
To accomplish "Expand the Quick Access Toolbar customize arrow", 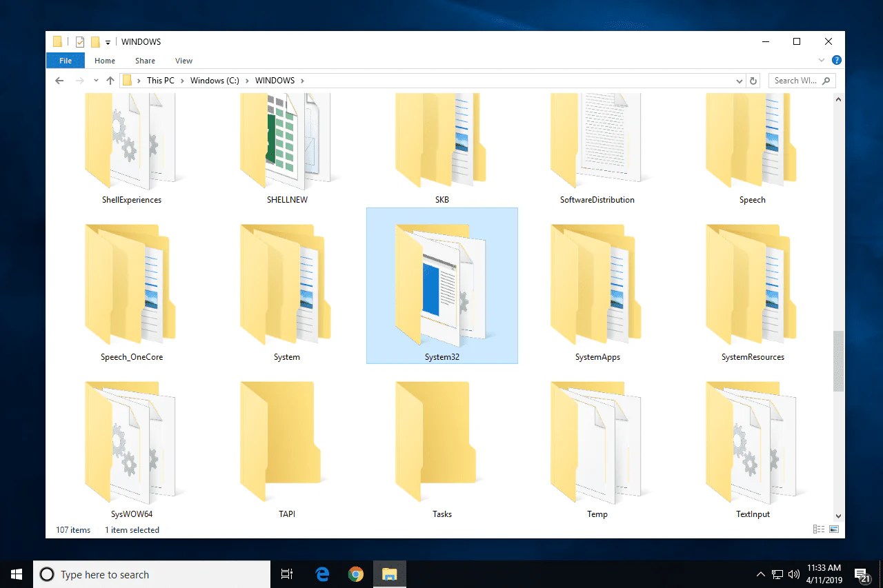I will [107, 41].
